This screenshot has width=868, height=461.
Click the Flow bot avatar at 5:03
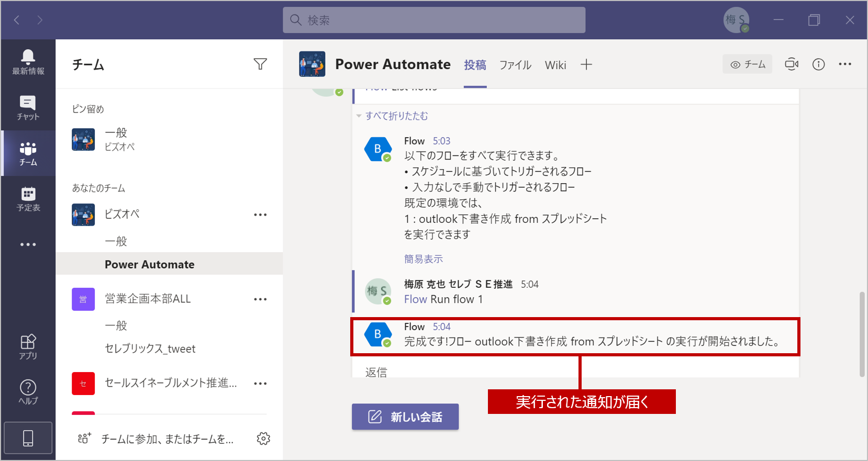(378, 149)
